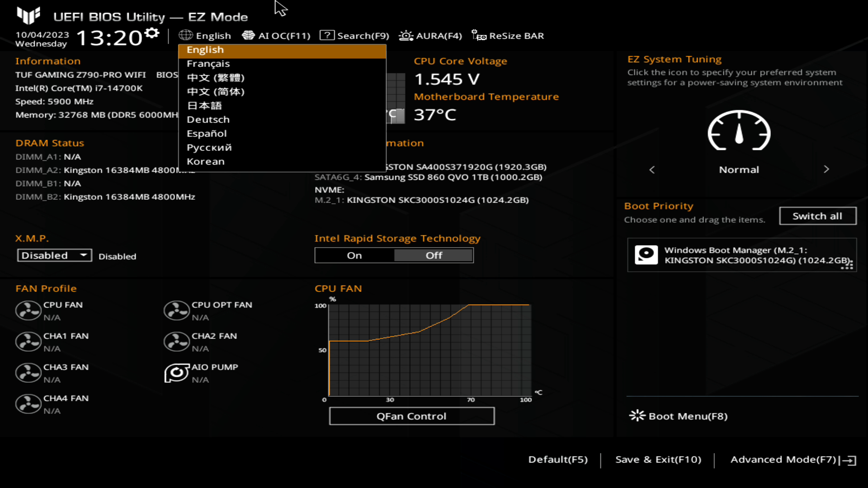Image resolution: width=868 pixels, height=488 pixels.
Task: Click the Windows Boot Manager boot entry
Action: point(742,255)
